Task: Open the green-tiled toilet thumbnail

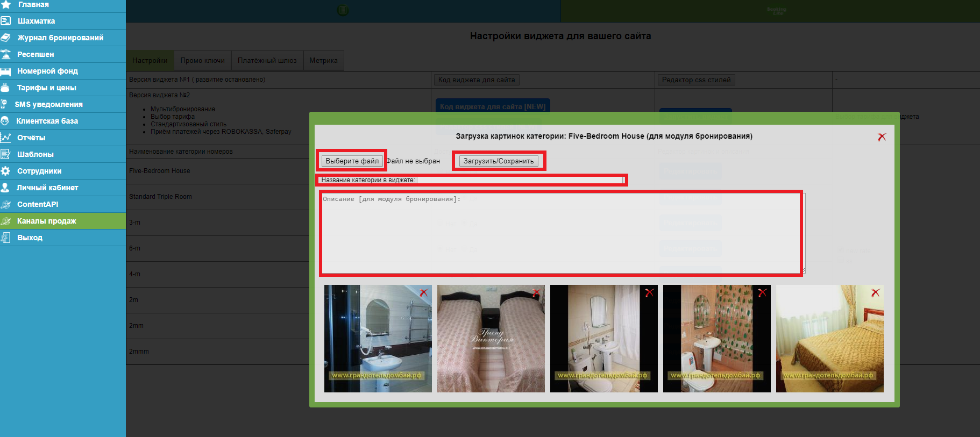Action: coord(717,339)
